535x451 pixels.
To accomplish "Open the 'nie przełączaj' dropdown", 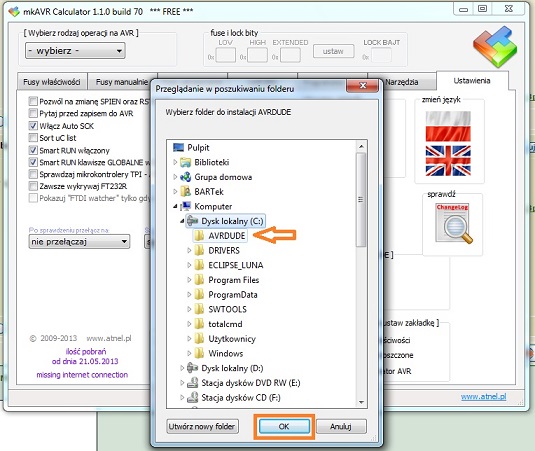I will coord(79,242).
